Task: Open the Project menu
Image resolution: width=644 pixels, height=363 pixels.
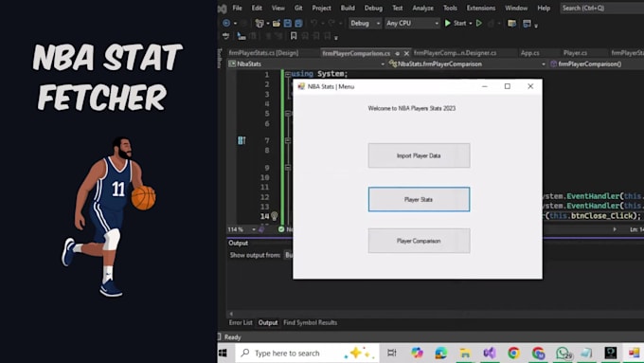Action: (322, 9)
